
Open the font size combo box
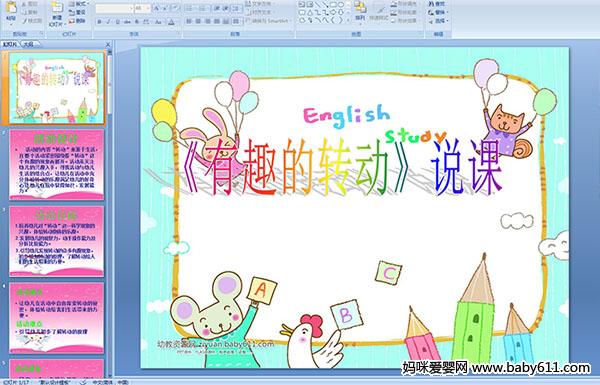point(142,8)
